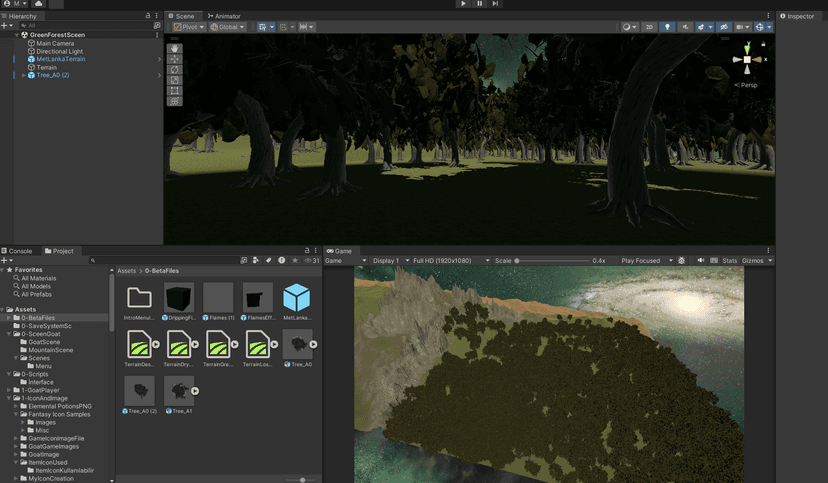Toggle Stats overlay in Game view
Viewport: 828px width, 483px height.
730,260
